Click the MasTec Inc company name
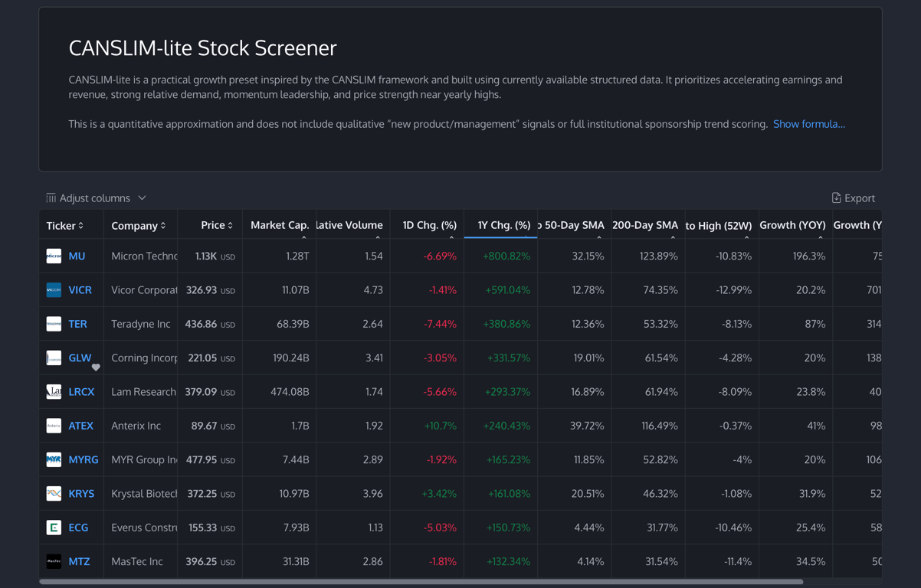The height and width of the screenshot is (588, 921). pos(137,561)
